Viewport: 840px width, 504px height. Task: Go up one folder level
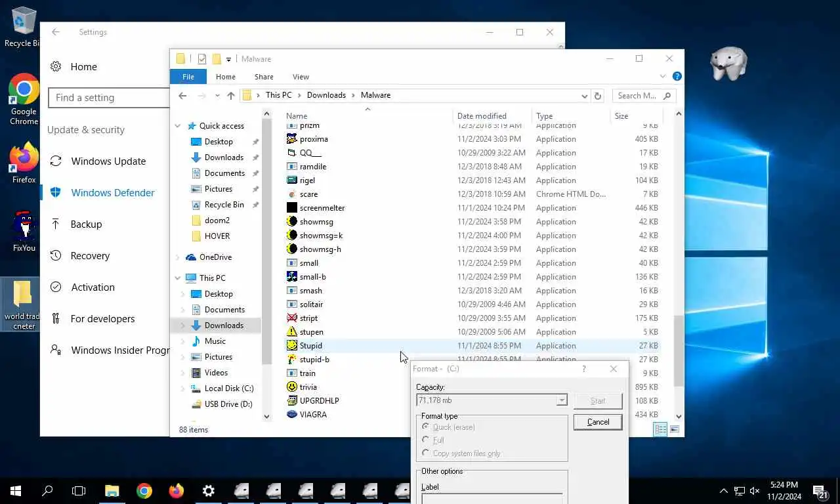point(230,96)
